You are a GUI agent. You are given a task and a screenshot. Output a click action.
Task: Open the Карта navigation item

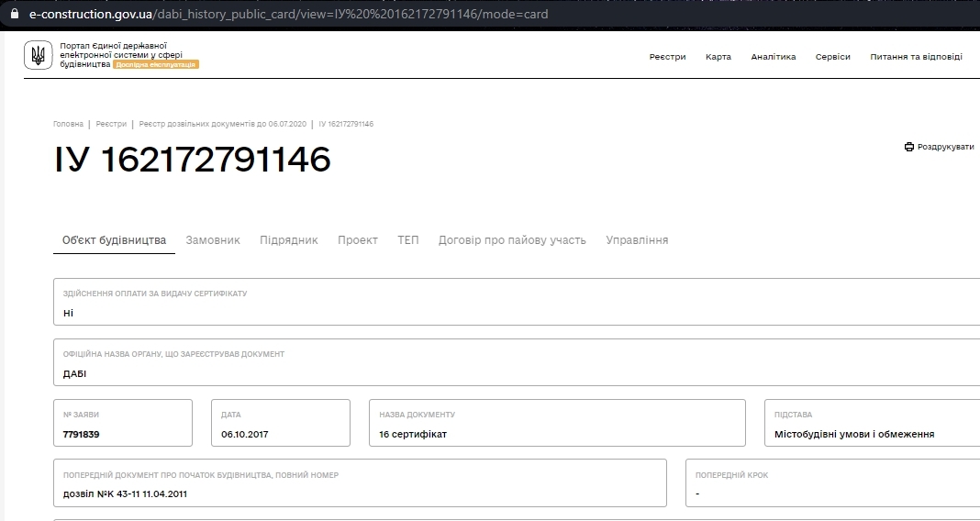718,56
